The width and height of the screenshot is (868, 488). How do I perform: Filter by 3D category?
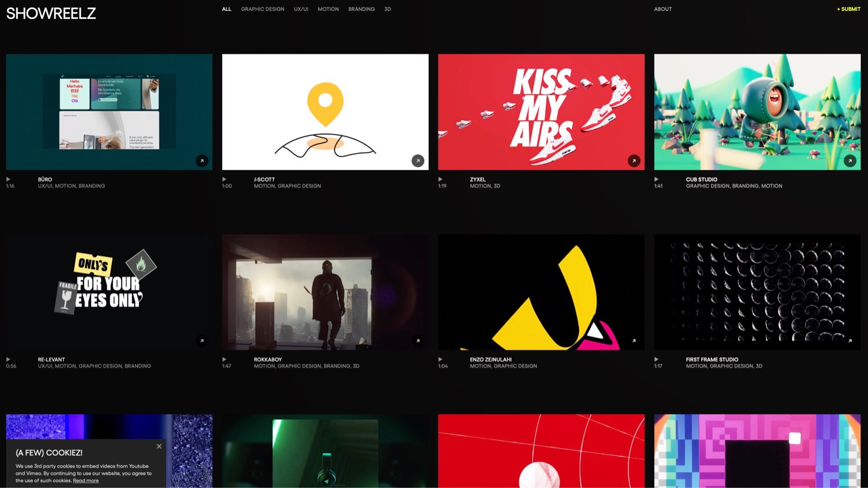coord(388,9)
